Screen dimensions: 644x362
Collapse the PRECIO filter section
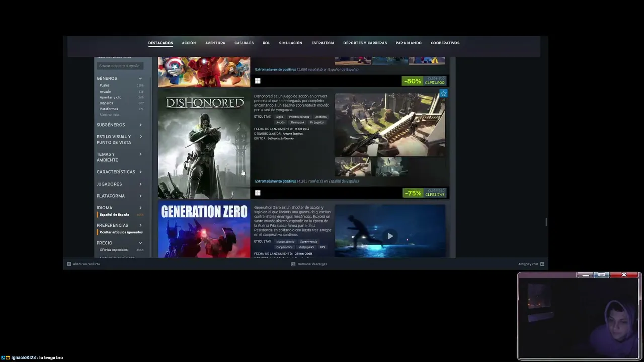140,243
